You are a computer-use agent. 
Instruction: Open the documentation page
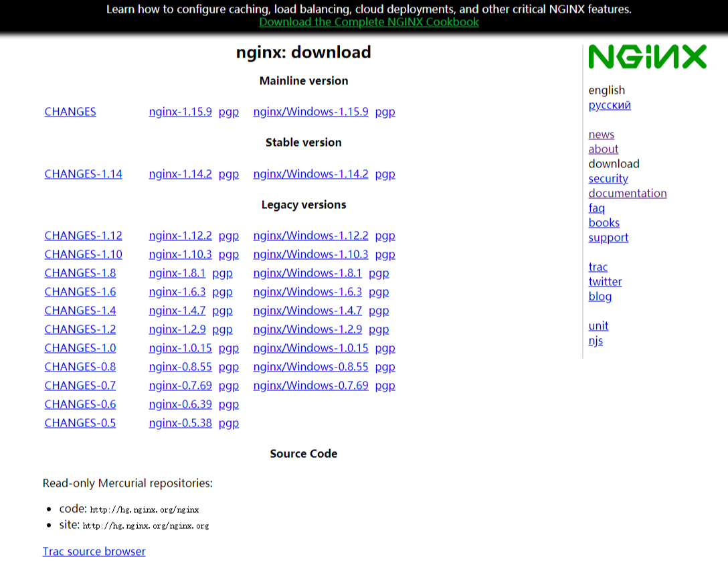pos(627,193)
